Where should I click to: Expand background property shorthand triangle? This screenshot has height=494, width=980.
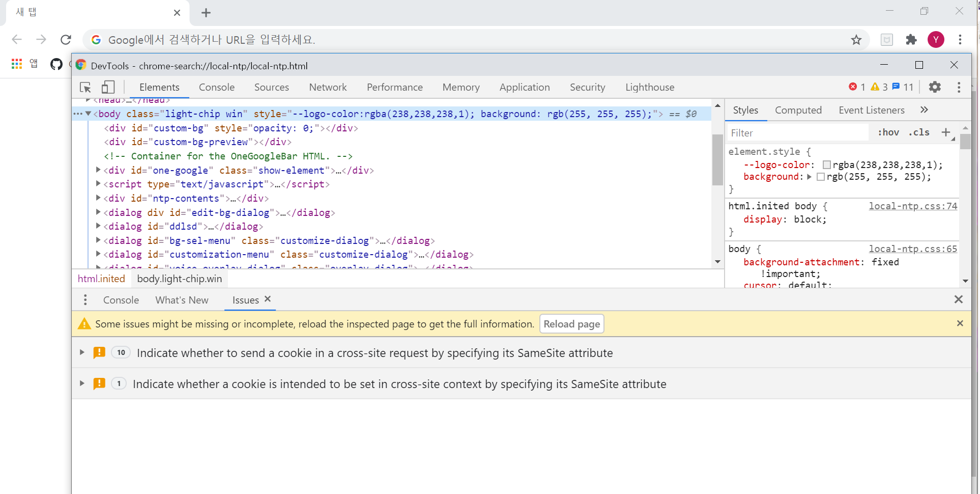pos(809,177)
